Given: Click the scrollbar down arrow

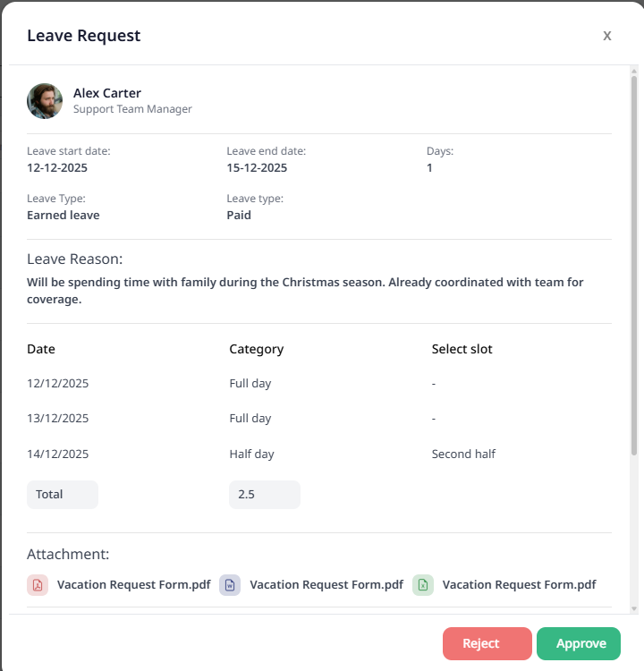Looking at the screenshot, I should pos(634,608).
